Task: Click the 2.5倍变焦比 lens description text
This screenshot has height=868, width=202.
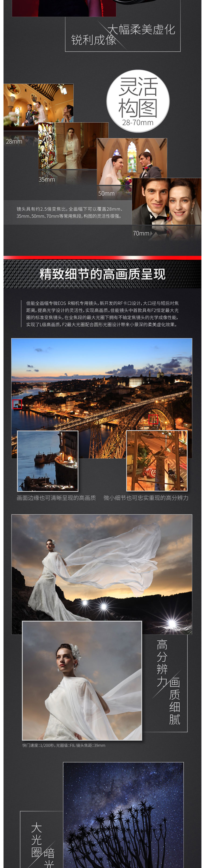Action: click(69, 213)
